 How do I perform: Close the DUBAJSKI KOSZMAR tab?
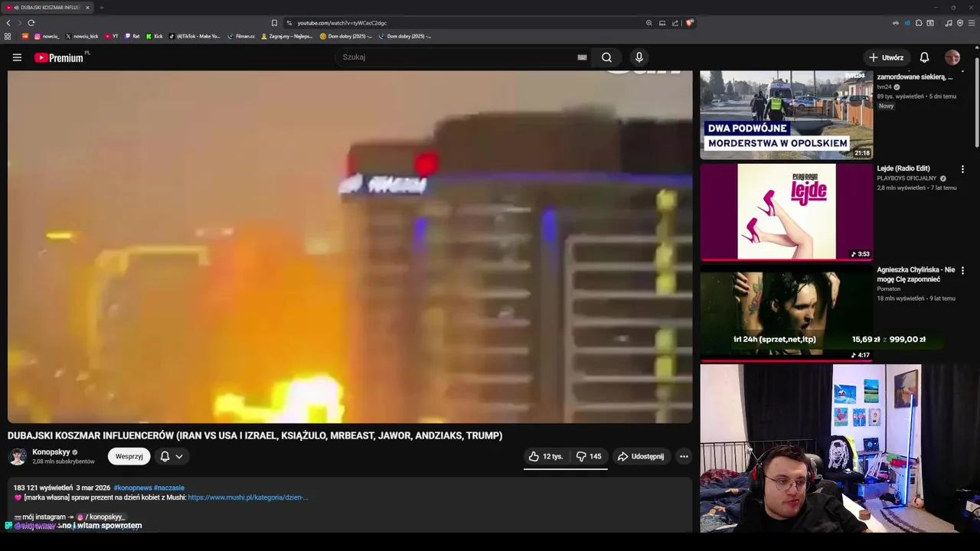pyautogui.click(x=87, y=8)
